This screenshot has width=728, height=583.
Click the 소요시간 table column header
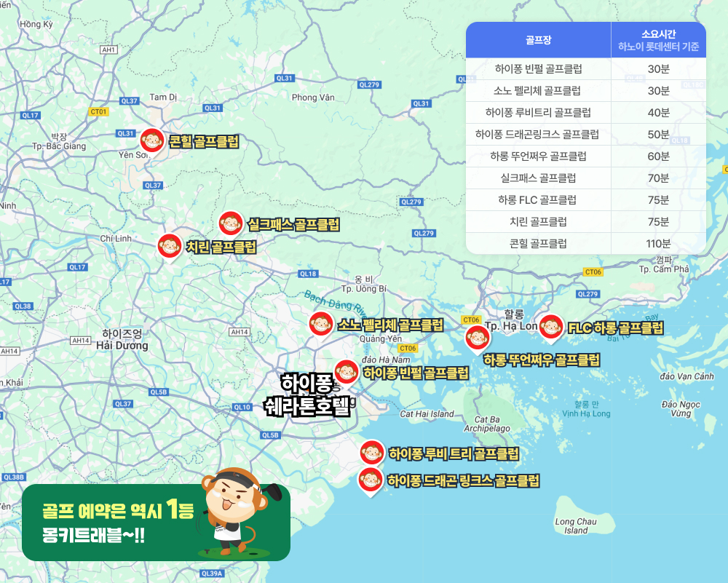[658, 40]
